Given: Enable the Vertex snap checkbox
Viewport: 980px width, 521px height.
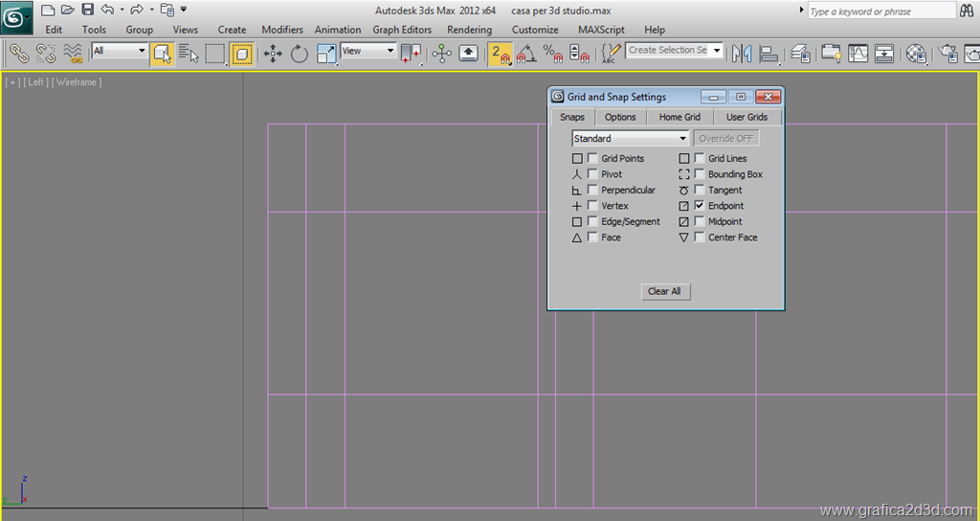Looking at the screenshot, I should (x=593, y=206).
